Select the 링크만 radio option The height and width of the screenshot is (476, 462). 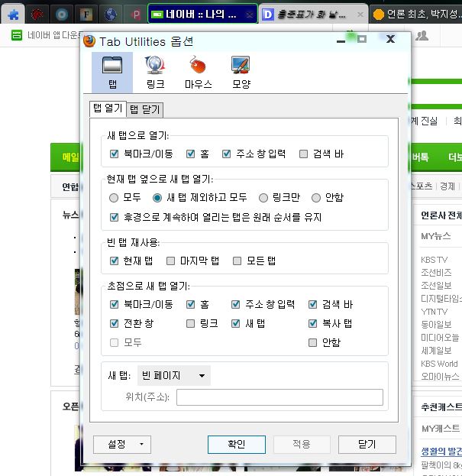click(x=263, y=198)
